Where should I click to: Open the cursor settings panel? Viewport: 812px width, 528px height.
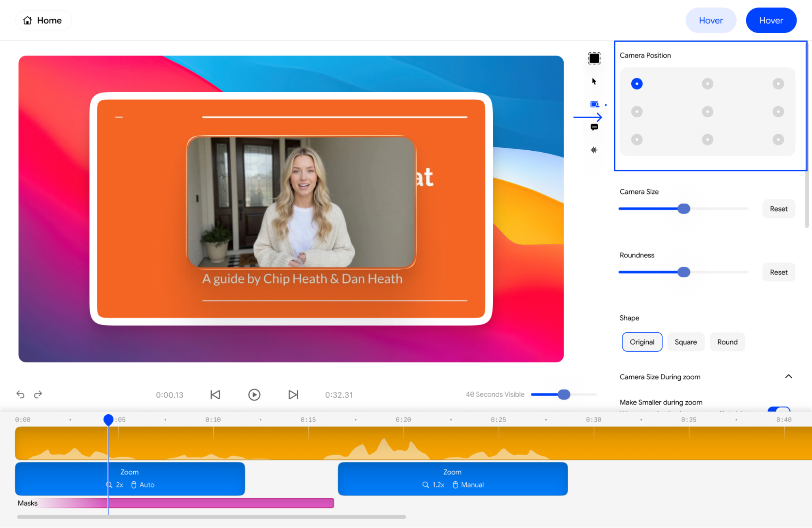click(594, 82)
